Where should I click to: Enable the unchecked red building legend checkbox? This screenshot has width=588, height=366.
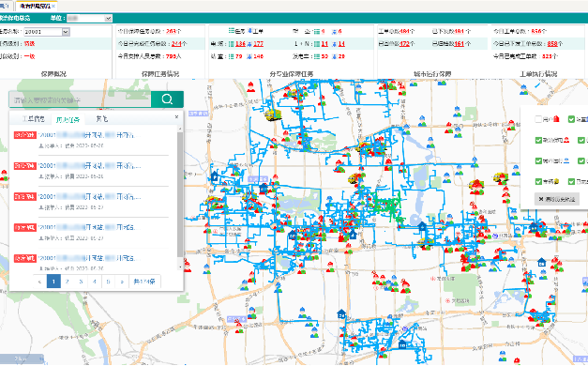click(538, 119)
